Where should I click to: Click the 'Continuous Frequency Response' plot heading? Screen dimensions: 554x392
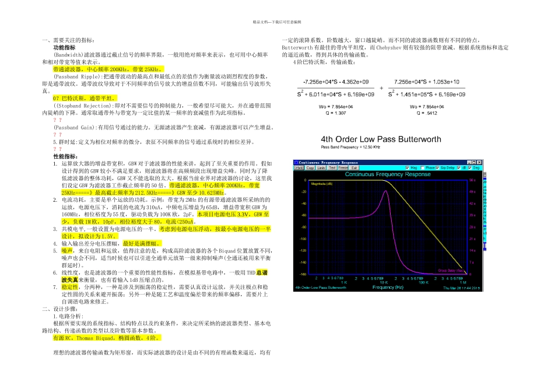point(388,174)
